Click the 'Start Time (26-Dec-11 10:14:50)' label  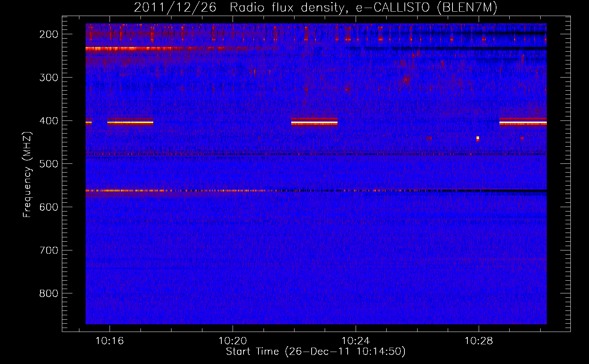pos(316,352)
